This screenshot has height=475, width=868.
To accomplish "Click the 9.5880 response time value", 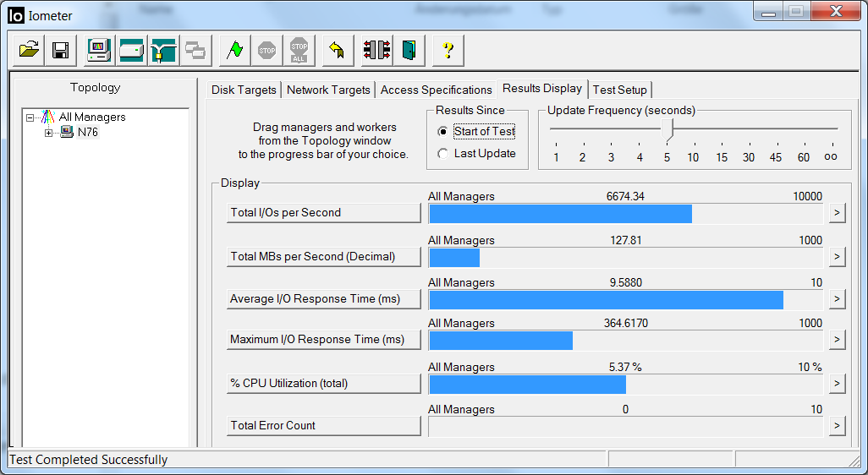I will [x=626, y=282].
